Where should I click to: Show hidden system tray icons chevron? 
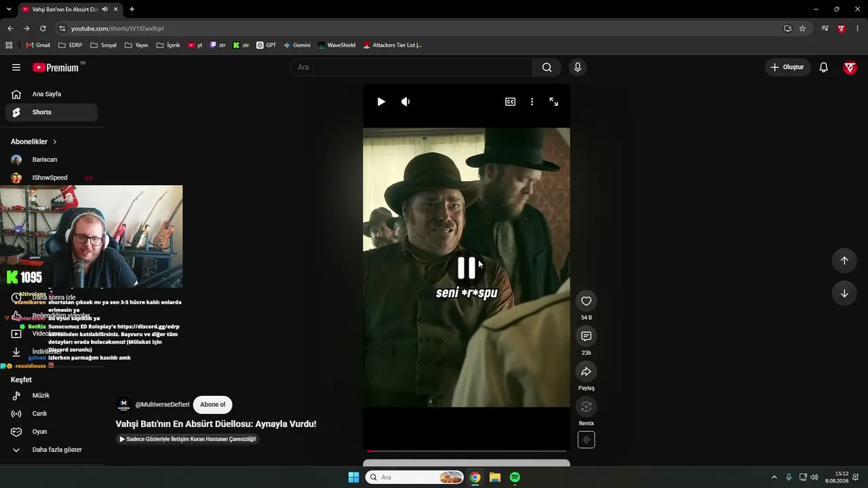pos(774,477)
